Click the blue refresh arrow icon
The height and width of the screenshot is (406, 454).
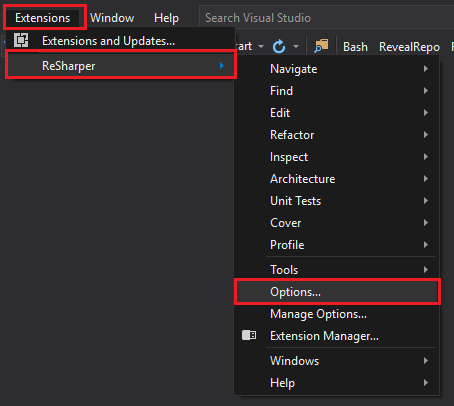(279, 47)
